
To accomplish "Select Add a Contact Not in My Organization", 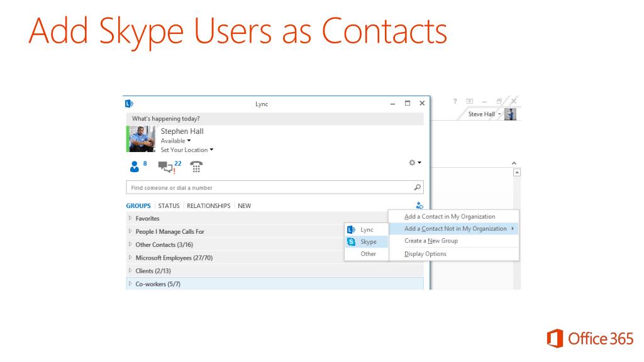I will click(x=453, y=229).
